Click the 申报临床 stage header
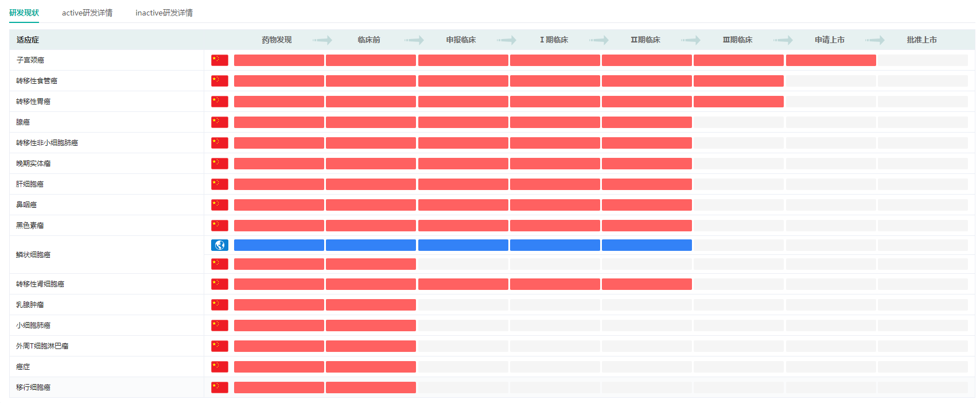This screenshot has width=980, height=403. pyautogui.click(x=461, y=40)
